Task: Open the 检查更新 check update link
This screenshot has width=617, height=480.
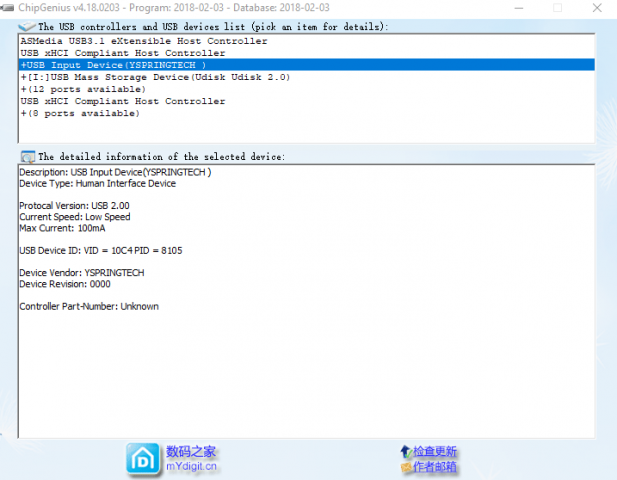Action: pos(435,451)
